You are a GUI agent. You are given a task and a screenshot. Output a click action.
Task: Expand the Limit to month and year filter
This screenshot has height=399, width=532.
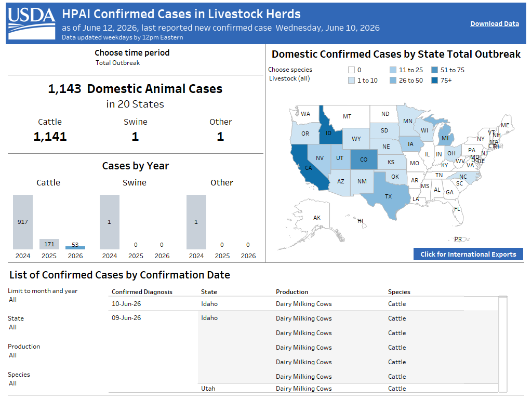point(13,300)
